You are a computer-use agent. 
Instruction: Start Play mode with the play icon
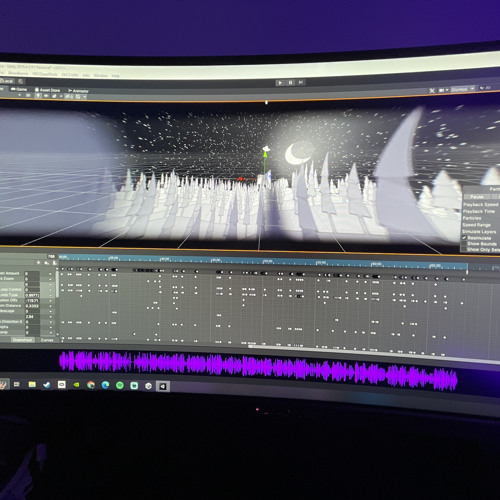point(280,83)
